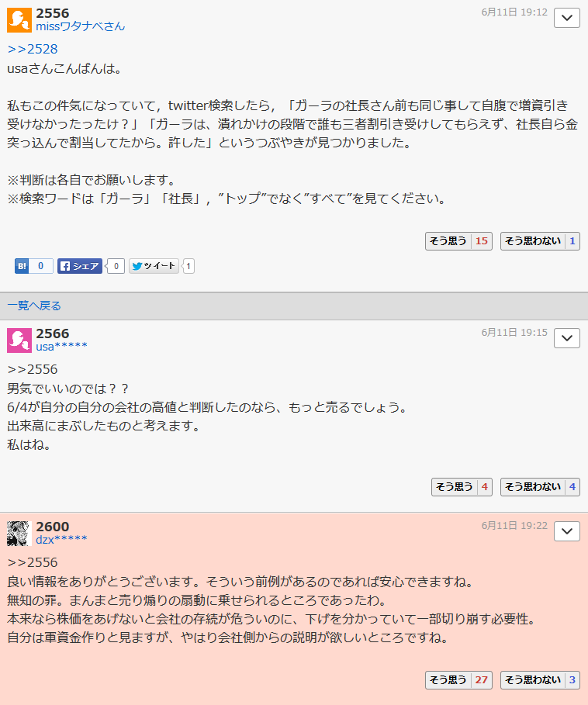Vote そう思わない on post 2556
The width and height of the screenshot is (588, 705).
(540, 241)
